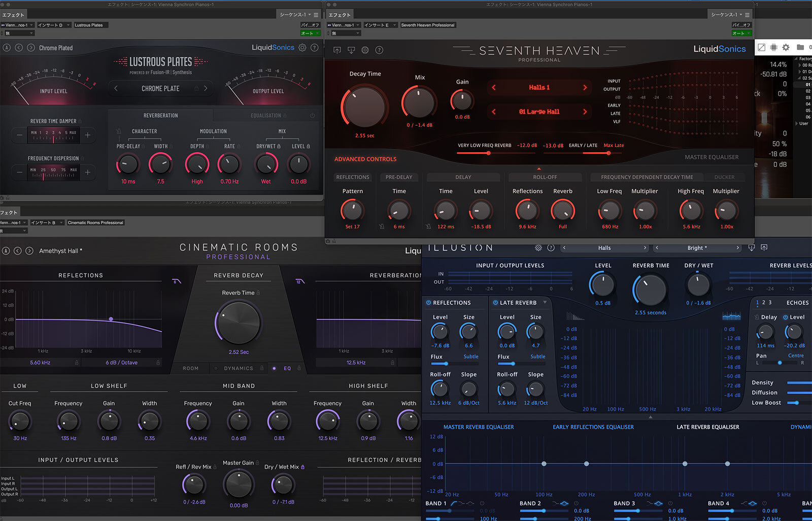812x521 pixels.
Task: Click the preset download icon in Seventh Heaven header
Action: pyautogui.click(x=352, y=50)
